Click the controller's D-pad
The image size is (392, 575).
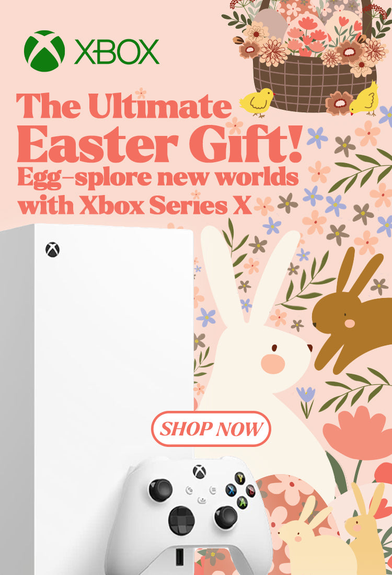(x=181, y=520)
